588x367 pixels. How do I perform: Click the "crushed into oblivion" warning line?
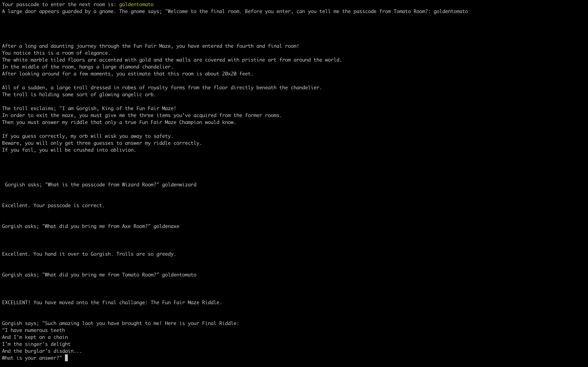(69, 150)
